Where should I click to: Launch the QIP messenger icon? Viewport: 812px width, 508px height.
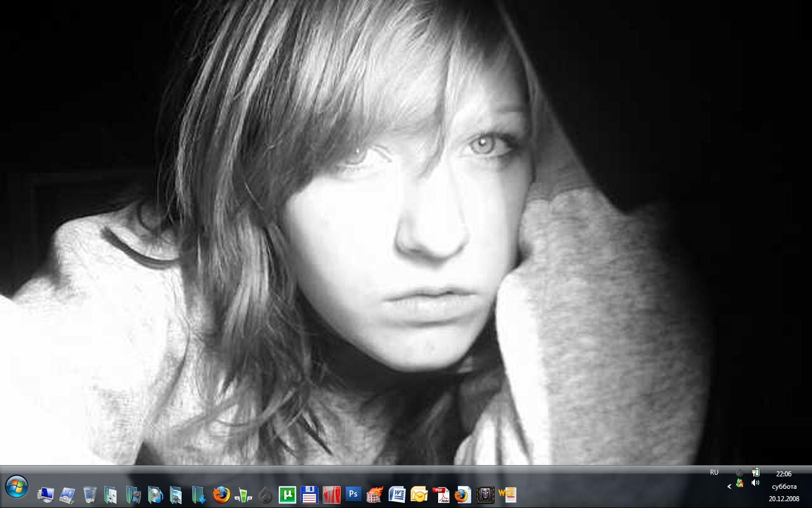point(243,495)
